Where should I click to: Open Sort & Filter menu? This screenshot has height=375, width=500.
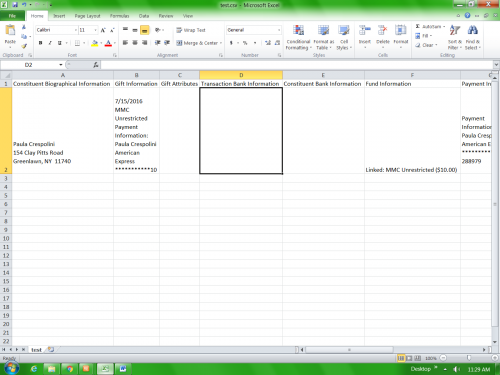point(455,37)
